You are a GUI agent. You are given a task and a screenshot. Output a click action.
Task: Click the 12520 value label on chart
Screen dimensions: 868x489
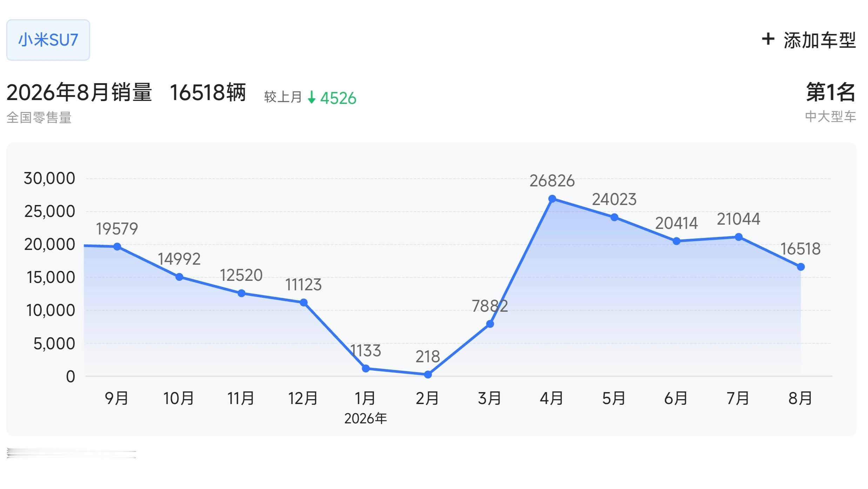[241, 275]
